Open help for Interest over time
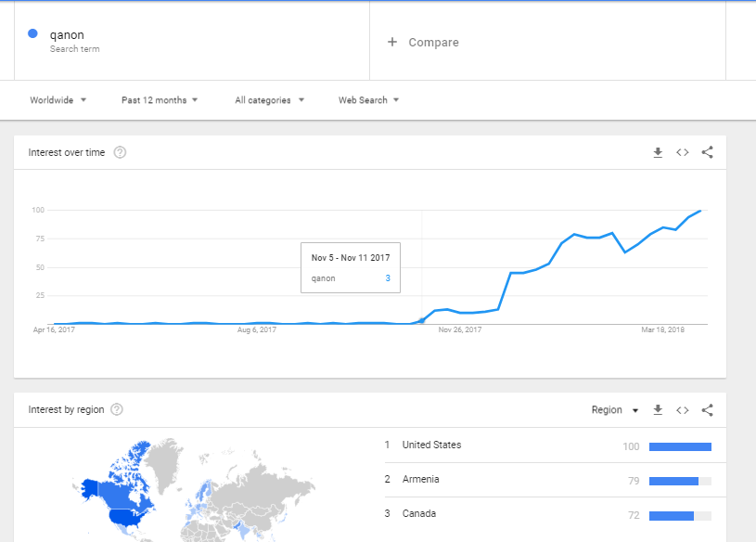Screen dimensions: 756x542 point(120,152)
